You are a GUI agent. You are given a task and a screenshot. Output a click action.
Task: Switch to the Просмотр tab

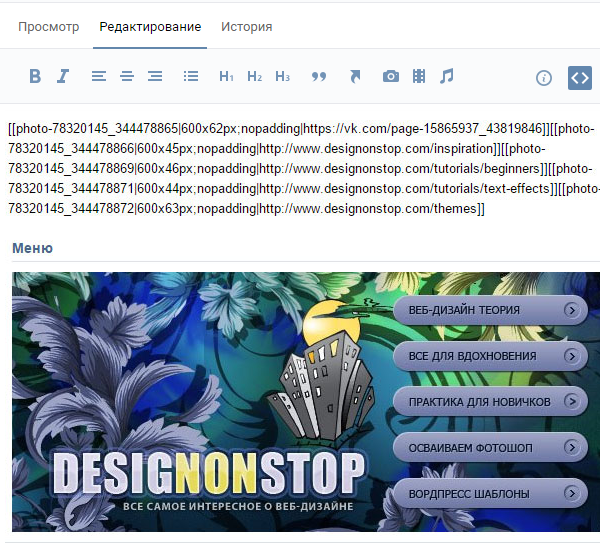pos(49,27)
